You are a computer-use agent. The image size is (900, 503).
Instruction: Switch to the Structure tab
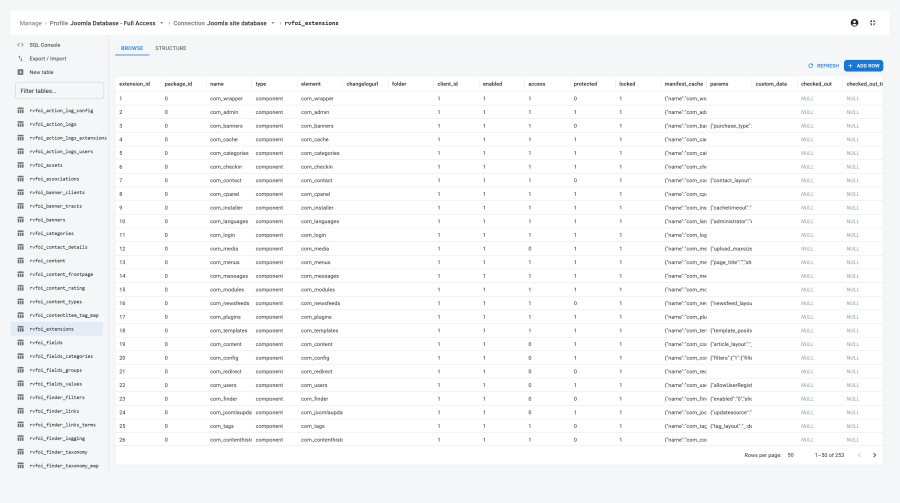pyautogui.click(x=170, y=48)
